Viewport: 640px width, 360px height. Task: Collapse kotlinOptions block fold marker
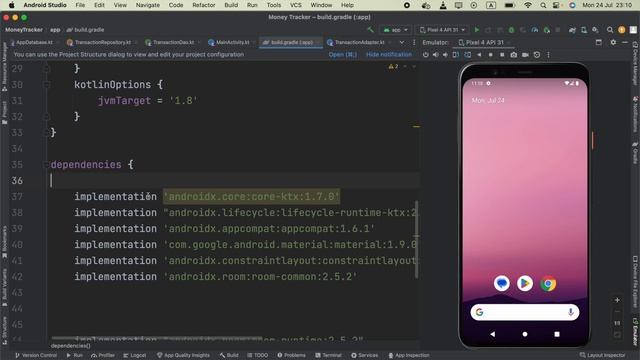pos(46,84)
